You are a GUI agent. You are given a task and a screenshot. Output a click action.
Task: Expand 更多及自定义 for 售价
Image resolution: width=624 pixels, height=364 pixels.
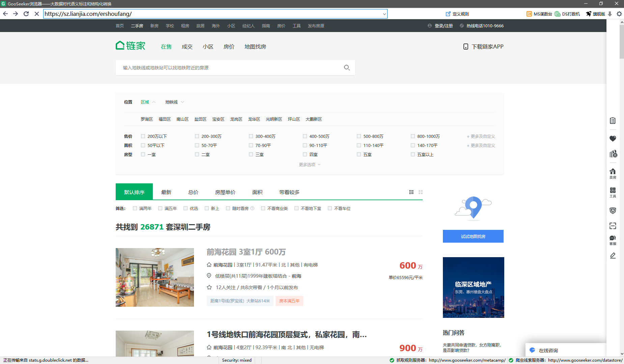click(x=481, y=136)
